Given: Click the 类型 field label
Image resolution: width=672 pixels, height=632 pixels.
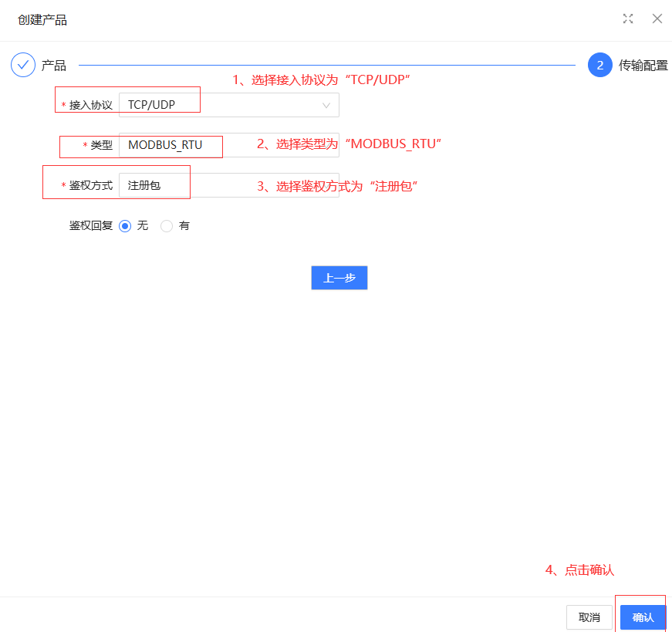Looking at the screenshot, I should click(x=101, y=145).
